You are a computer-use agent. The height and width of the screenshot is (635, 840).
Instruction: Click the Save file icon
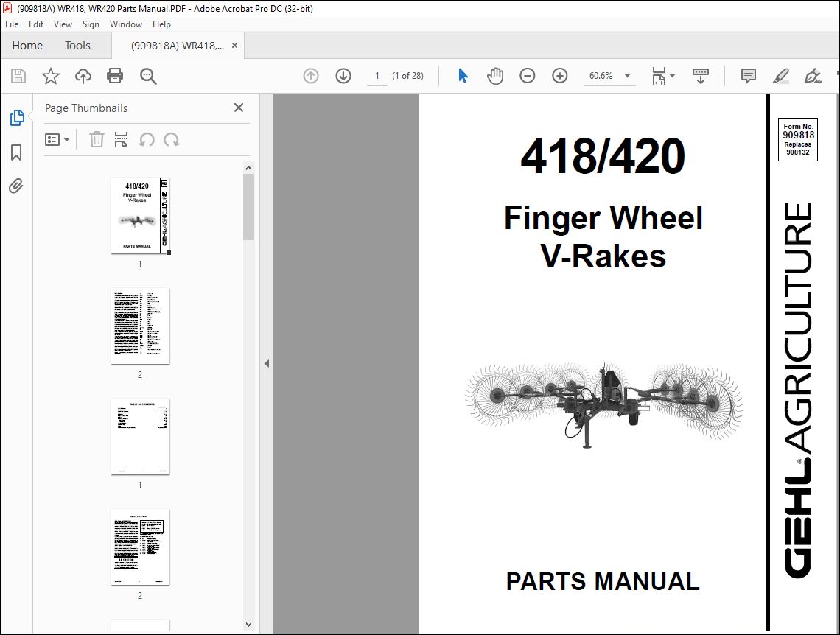tap(18, 76)
